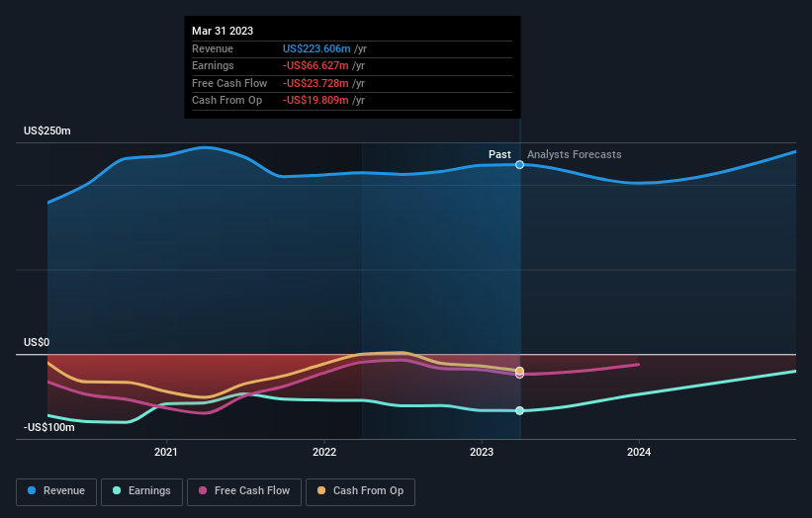Click the Mar 31 2023 tooltip date
This screenshot has width=812, height=518.
pos(223,31)
